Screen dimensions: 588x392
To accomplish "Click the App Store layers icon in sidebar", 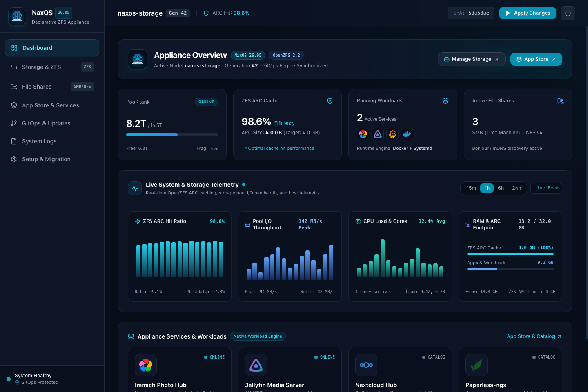I will pyautogui.click(x=14, y=105).
